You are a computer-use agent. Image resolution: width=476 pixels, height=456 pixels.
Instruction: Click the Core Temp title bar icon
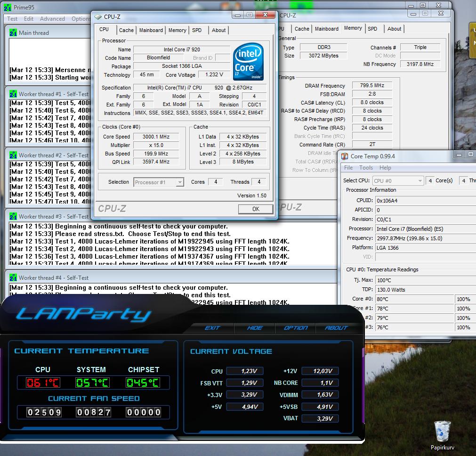pyautogui.click(x=345, y=156)
